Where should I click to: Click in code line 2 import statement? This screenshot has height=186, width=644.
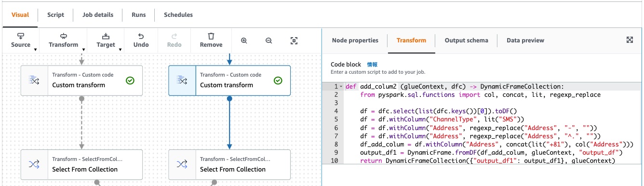click(x=481, y=95)
